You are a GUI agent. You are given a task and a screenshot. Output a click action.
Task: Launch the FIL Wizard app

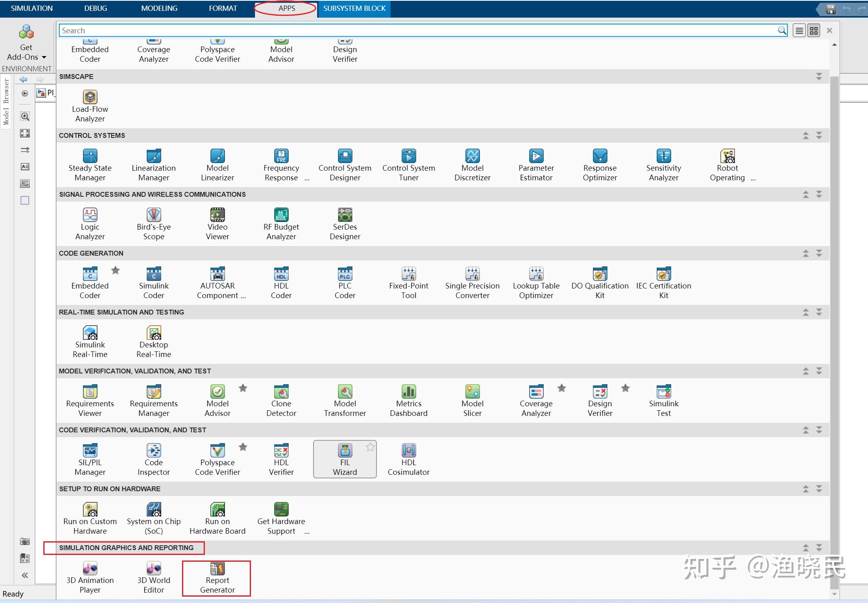[345, 459]
